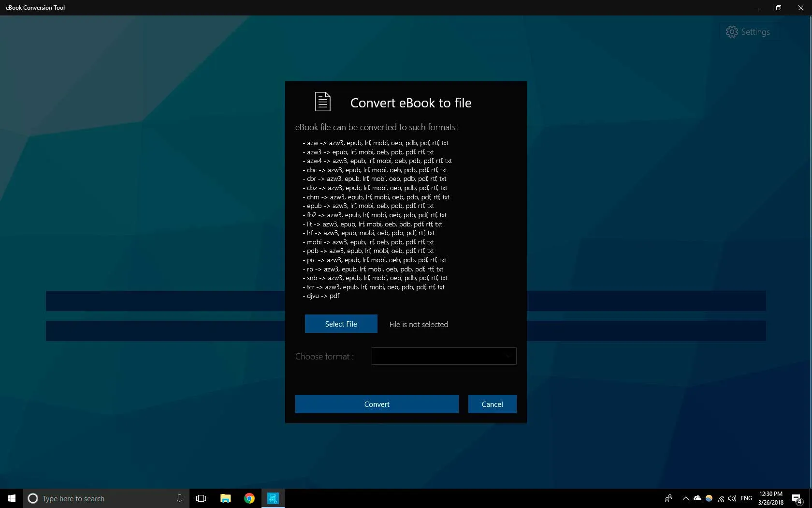
Task: Cancel the eBook conversion dialog
Action: pos(492,404)
